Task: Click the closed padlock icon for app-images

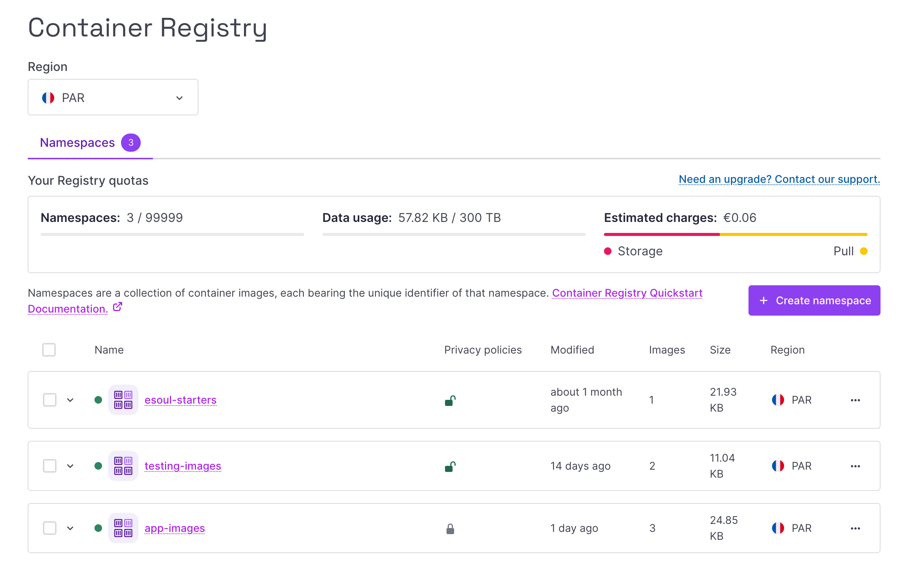Action: coord(450,528)
